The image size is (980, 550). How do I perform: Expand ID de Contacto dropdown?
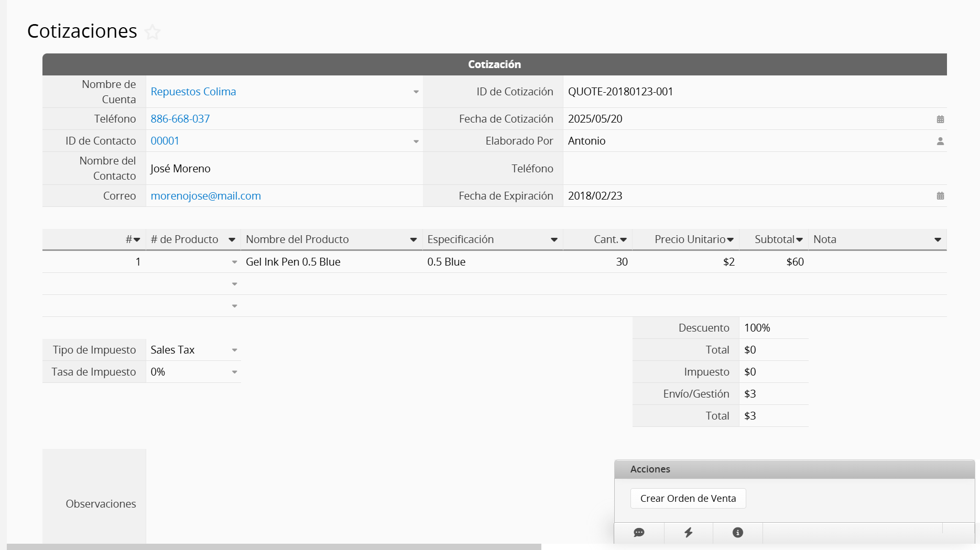[416, 141]
